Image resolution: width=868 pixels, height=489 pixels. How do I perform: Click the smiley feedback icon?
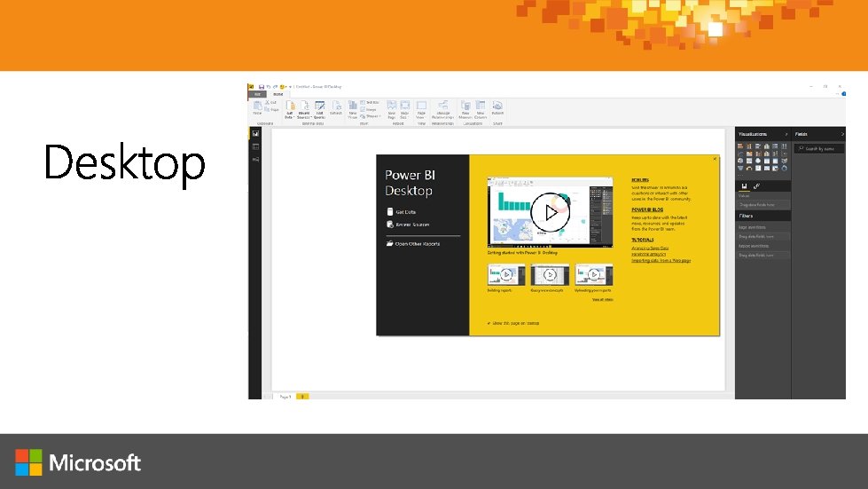282,87
